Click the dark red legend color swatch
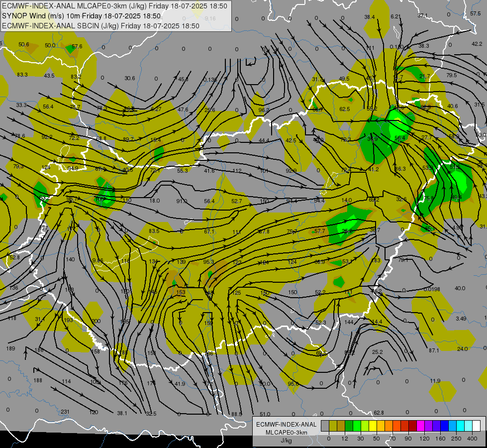Viewport: 487px width, 448px height. point(412,426)
